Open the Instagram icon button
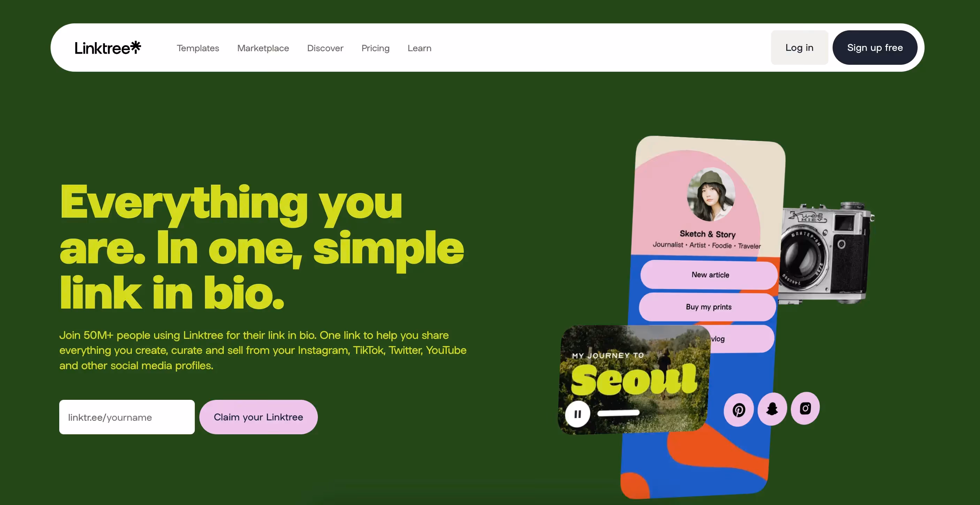The image size is (980, 505). pyautogui.click(x=805, y=409)
